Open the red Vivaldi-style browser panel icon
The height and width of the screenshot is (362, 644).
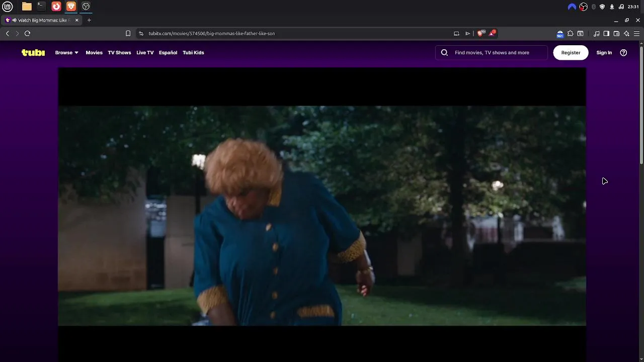coord(56,7)
